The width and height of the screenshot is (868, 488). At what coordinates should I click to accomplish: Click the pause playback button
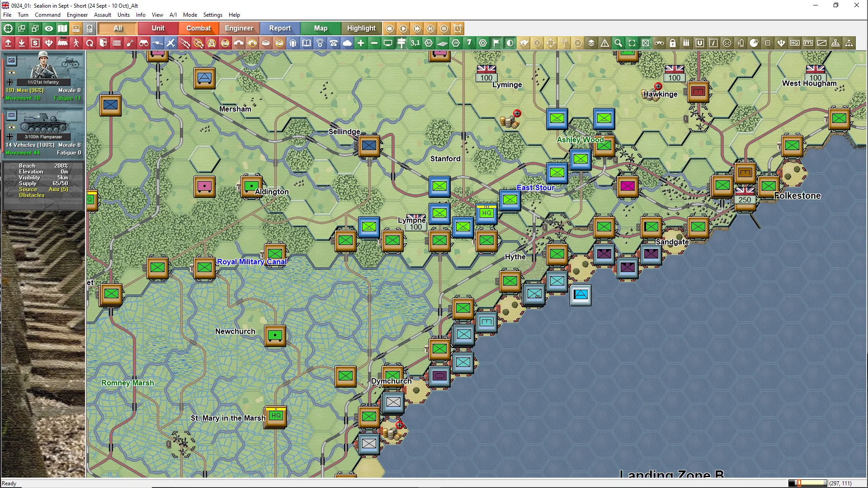(444, 28)
